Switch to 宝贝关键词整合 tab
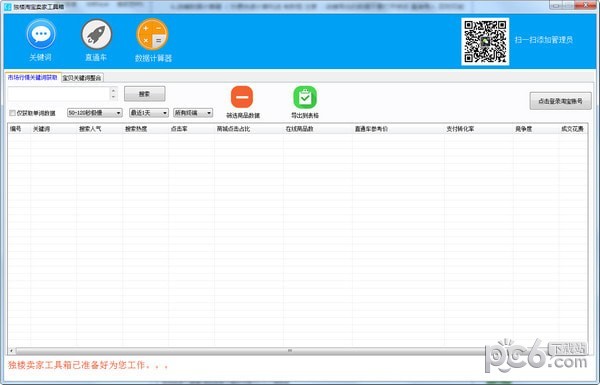Image resolution: width=600 pixels, height=385 pixels. (82, 78)
